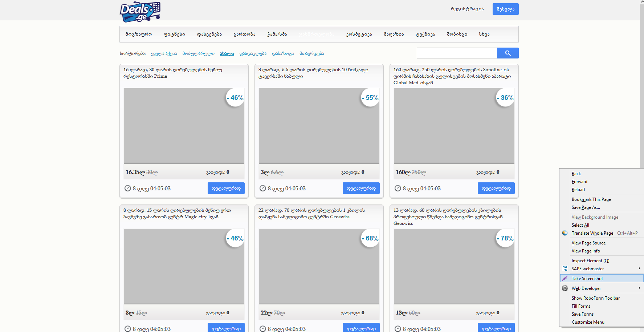Sort deals by მთავრდება

click(312, 53)
